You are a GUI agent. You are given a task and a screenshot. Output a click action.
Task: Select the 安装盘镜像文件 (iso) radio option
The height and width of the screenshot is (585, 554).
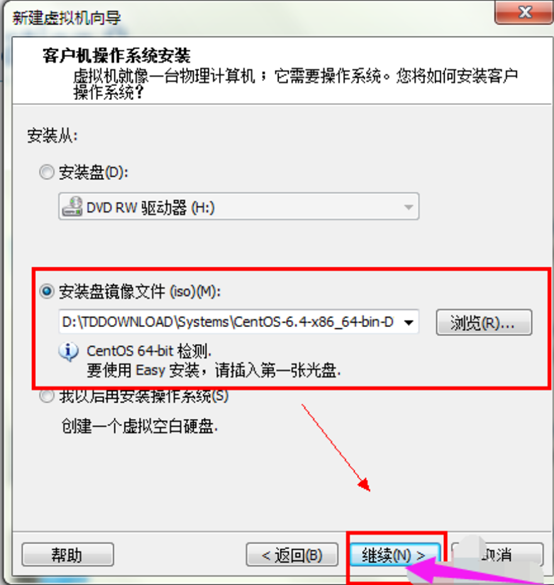pyautogui.click(x=47, y=291)
